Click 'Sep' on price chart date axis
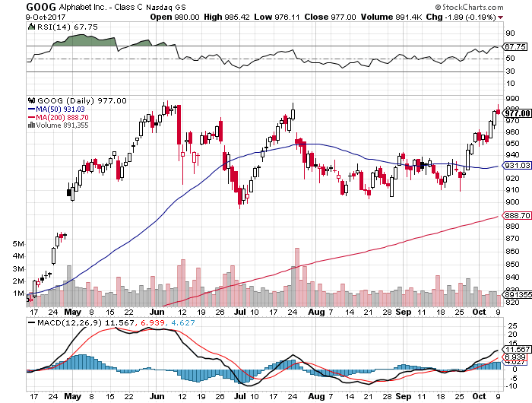The height and width of the screenshot is (403, 532). pyautogui.click(x=404, y=312)
